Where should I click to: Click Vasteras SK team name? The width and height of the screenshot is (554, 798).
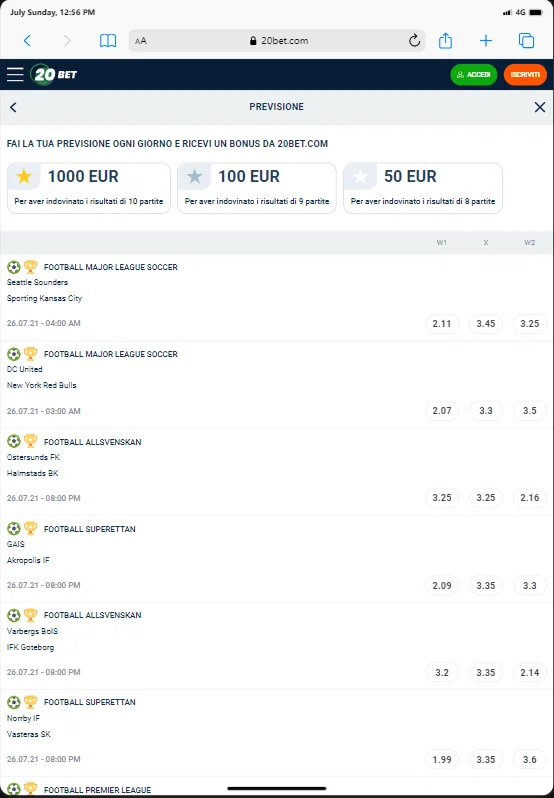point(28,734)
